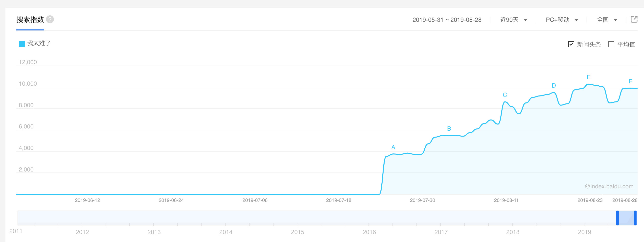Click the left timeline range handle
Image resolution: width=644 pixels, height=242 pixels.
(x=617, y=218)
